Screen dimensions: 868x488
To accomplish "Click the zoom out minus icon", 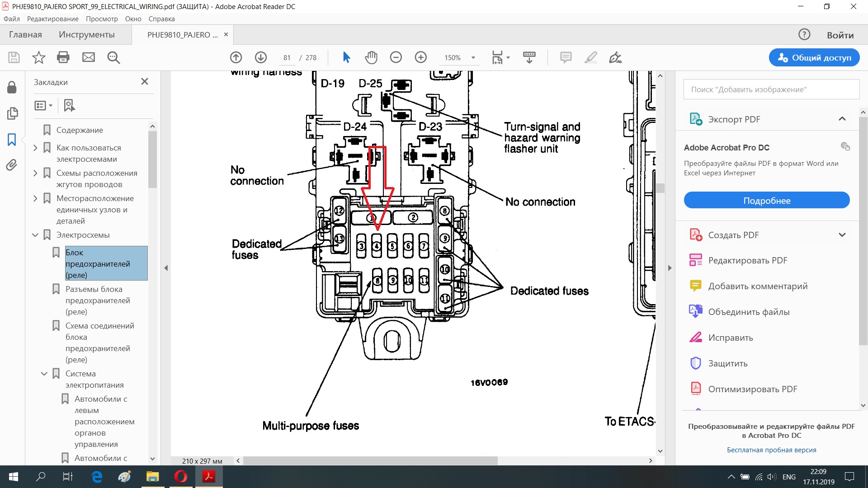I will pos(396,57).
